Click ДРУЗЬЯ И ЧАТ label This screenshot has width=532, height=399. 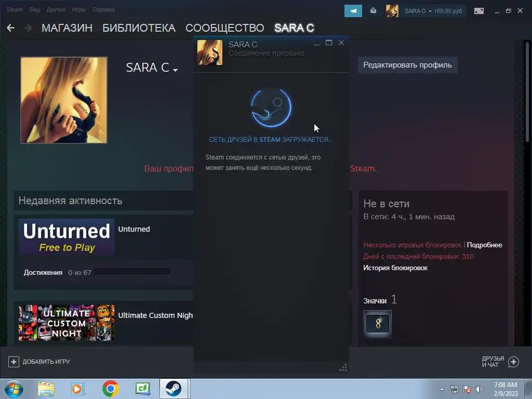pyautogui.click(x=493, y=362)
